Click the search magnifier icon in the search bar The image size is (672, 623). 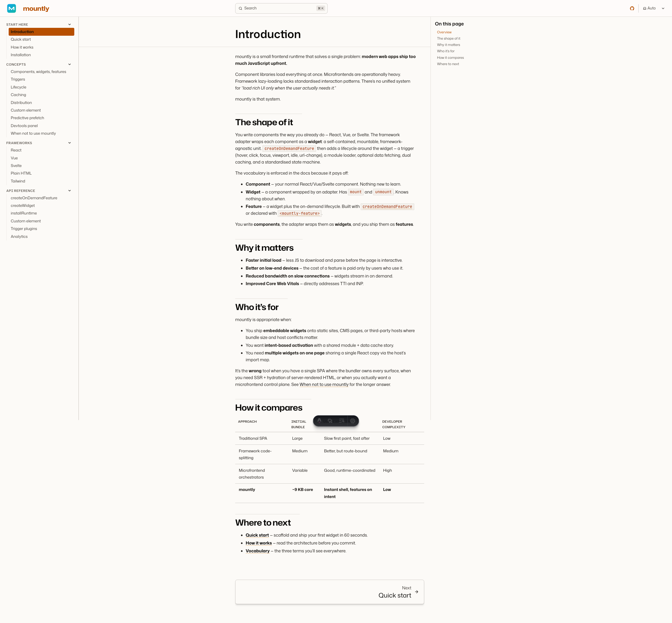[240, 8]
